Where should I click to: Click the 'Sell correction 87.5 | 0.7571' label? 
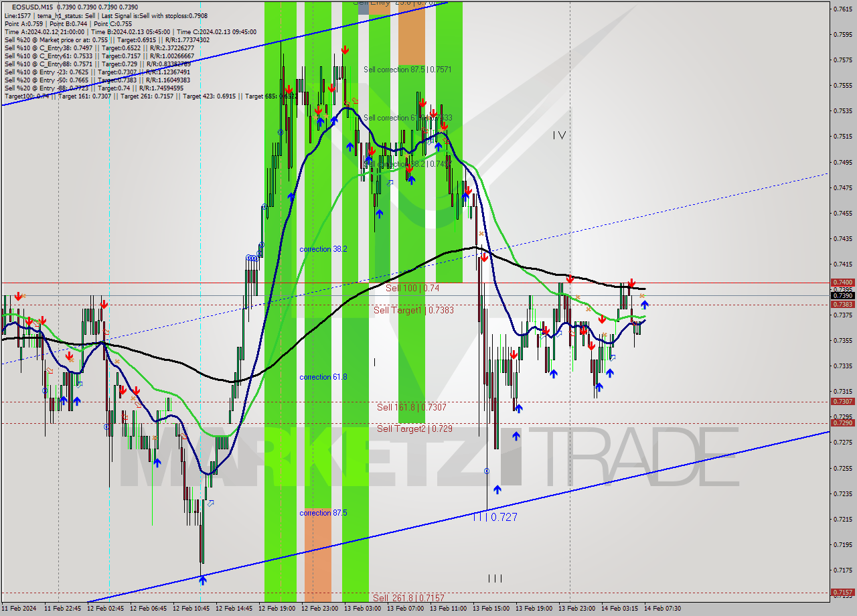point(407,70)
